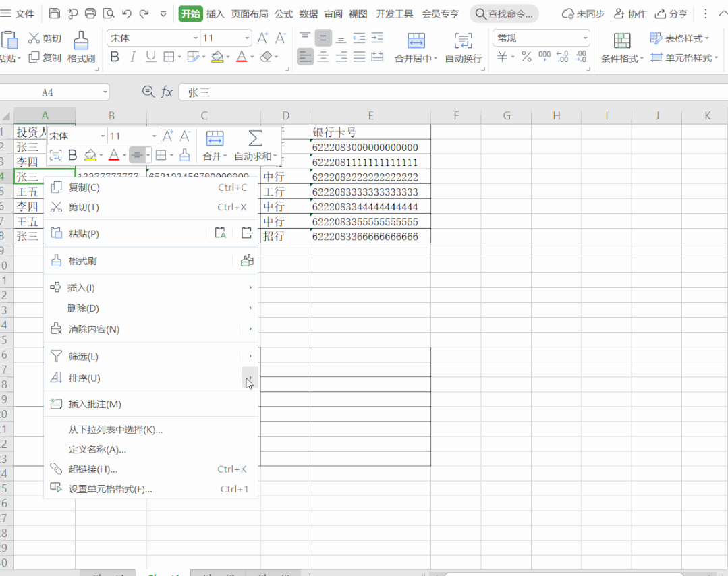Click Wrap Text (自动换行) button

[464, 47]
